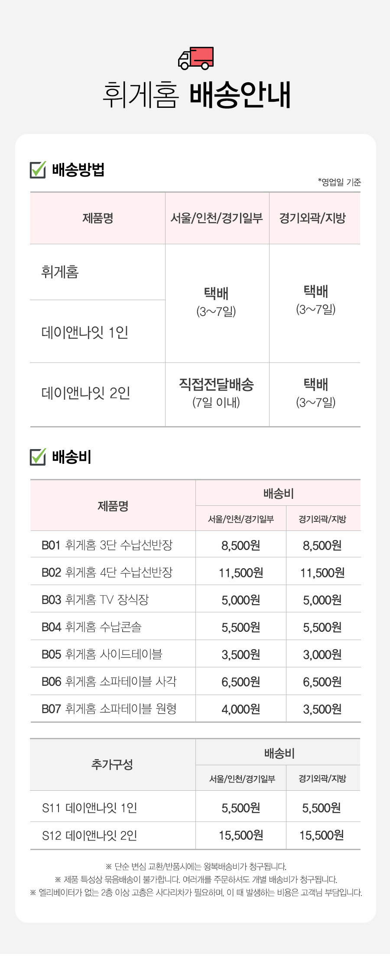This screenshot has height=980, width=390.
Task: Click the 경기외곽/지방 header in shipping method table
Action: coord(315,218)
